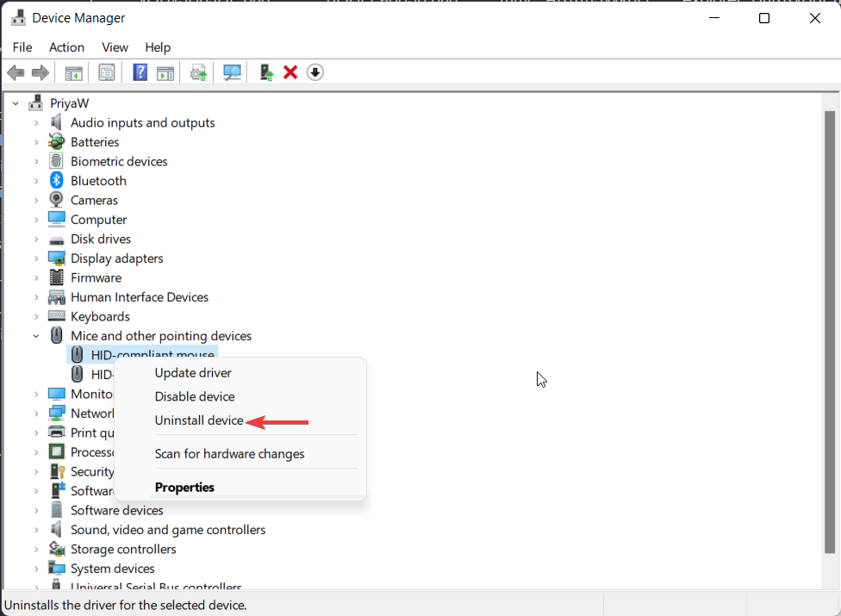Maximize the Device Manager window
This screenshot has height=616, width=841.
click(x=764, y=18)
